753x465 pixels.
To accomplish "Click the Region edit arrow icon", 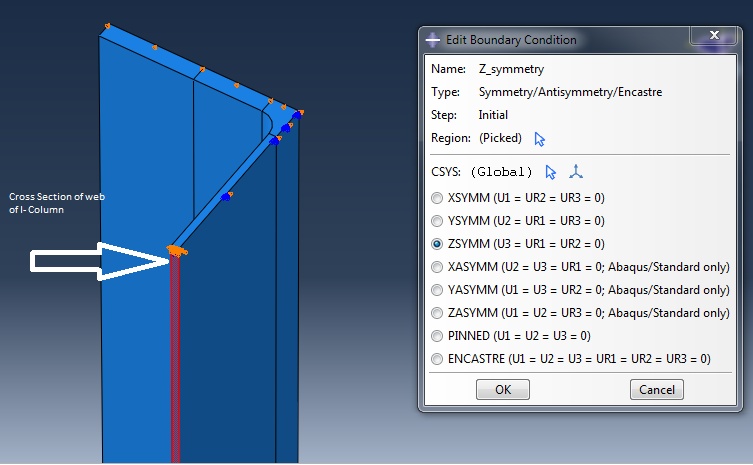I will tap(539, 139).
